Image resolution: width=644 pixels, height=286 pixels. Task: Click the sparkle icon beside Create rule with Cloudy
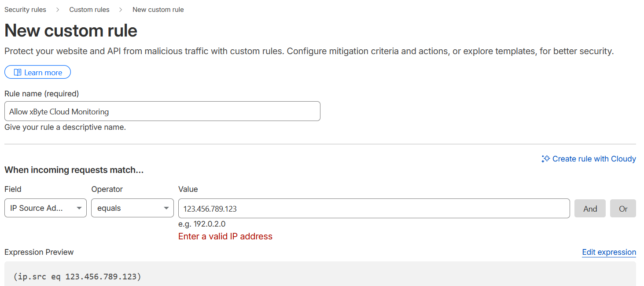(x=546, y=159)
